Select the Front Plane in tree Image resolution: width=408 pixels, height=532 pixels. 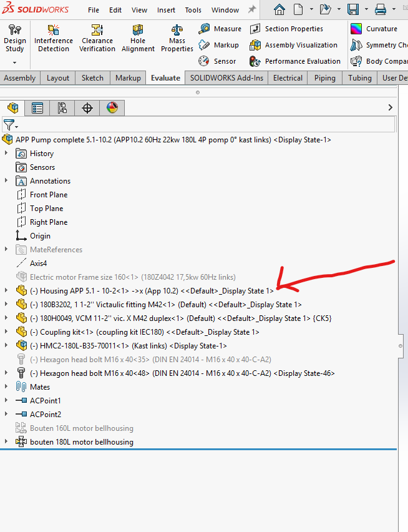[48, 195]
